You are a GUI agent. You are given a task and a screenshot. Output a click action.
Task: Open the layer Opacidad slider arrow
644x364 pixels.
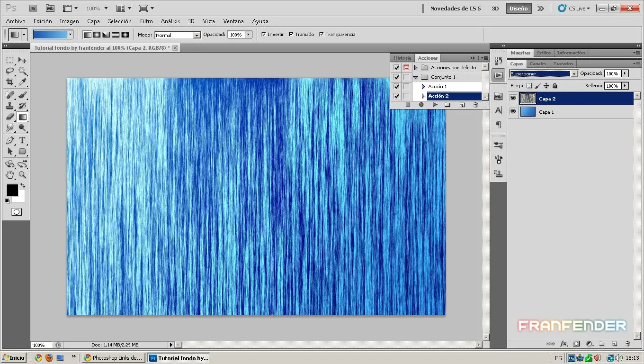(x=625, y=73)
